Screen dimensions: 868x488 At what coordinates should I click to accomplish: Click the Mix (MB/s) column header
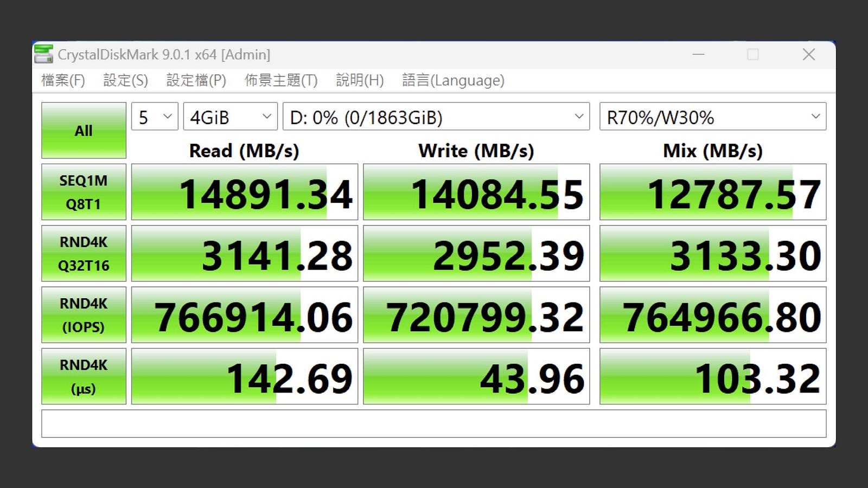click(713, 151)
